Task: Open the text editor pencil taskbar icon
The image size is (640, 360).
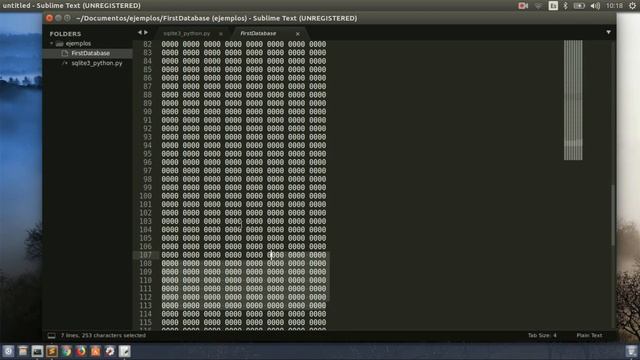Action: [x=124, y=351]
